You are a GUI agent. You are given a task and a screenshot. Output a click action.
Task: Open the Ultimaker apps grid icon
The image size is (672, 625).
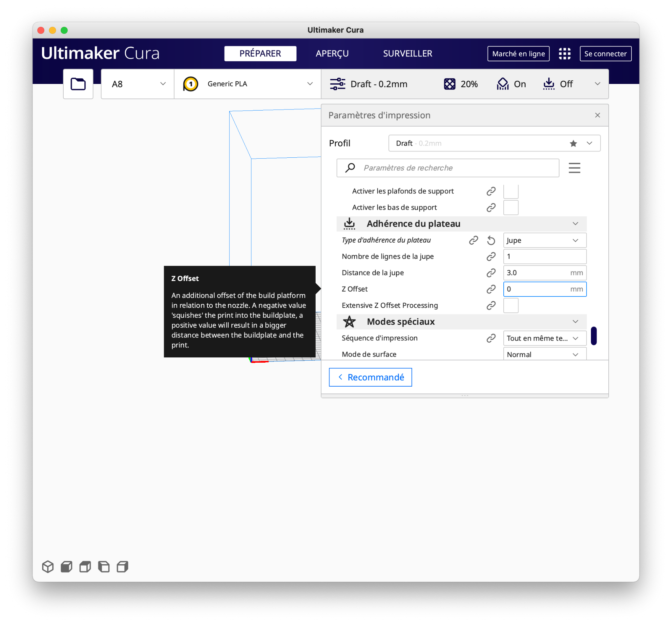(x=564, y=53)
